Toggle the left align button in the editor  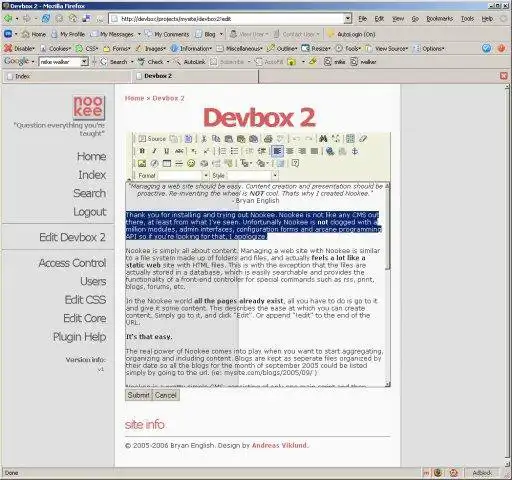(x=277, y=151)
